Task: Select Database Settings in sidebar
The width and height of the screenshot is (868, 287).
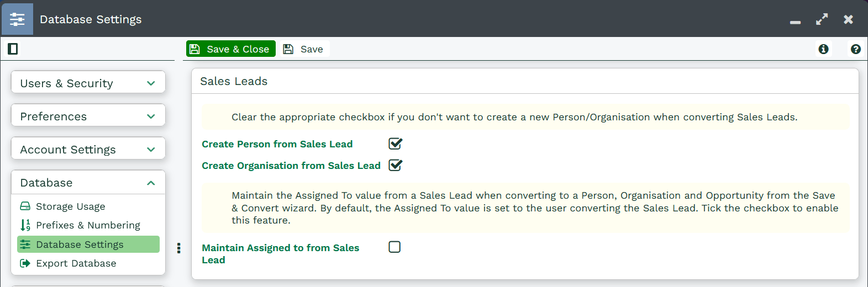Action: click(x=88, y=245)
